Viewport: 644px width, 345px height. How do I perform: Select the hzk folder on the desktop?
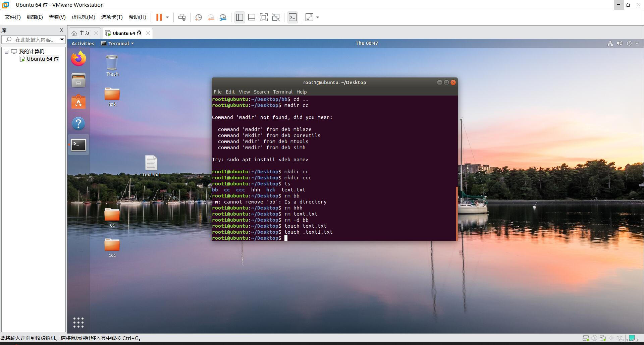pos(112,97)
